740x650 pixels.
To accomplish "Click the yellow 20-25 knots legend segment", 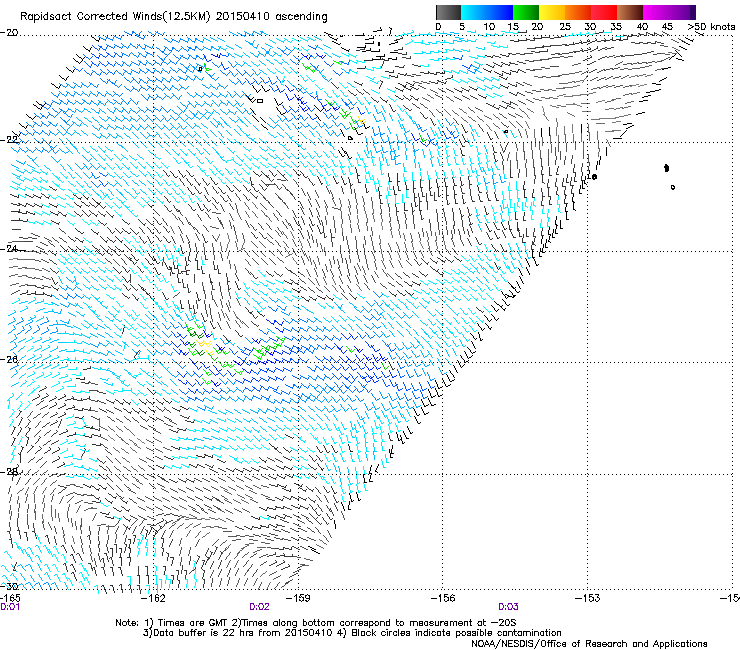I will coord(552,12).
